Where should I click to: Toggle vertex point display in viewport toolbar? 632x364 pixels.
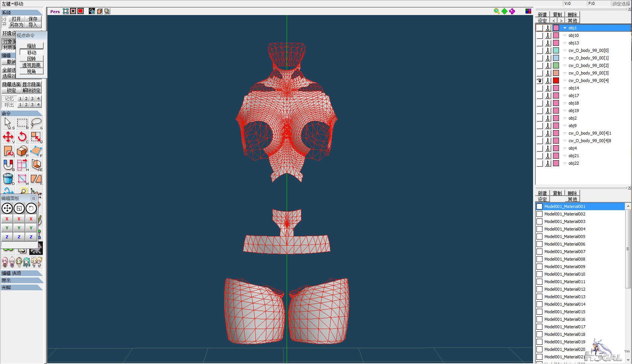(66, 11)
